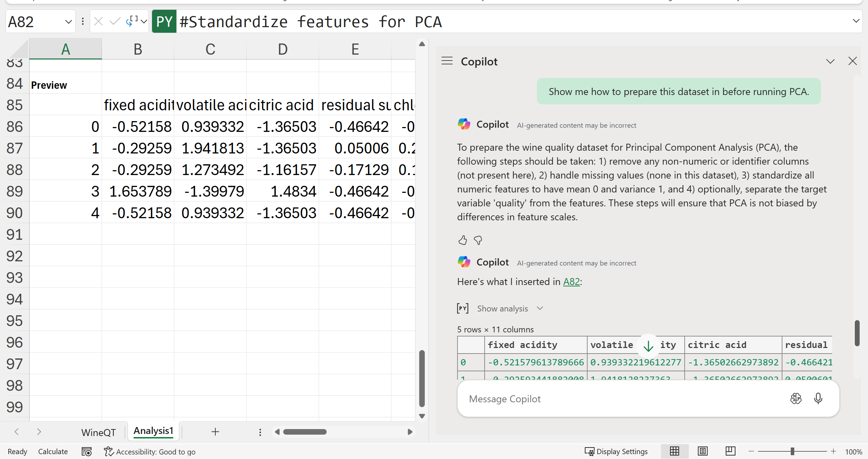Image resolution: width=868 pixels, height=459 pixels.
Task: Click the PY Python mode badge
Action: pos(164,22)
